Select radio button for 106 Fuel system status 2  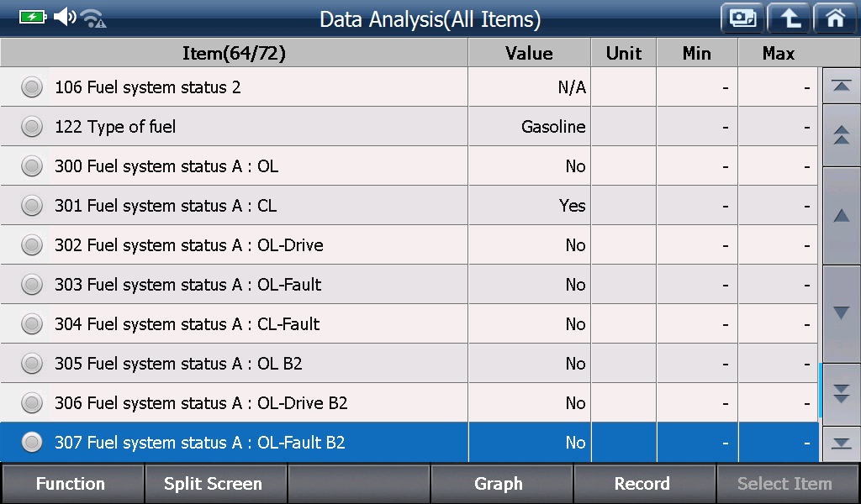point(32,87)
